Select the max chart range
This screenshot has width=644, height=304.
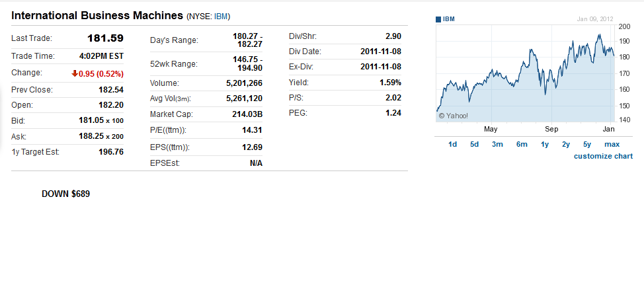point(612,144)
